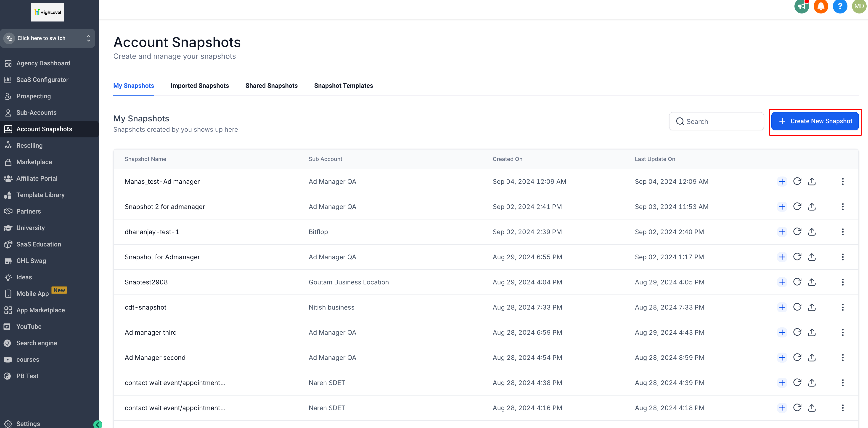The image size is (868, 428).
Task: Click Create New Snapshot button
Action: [x=815, y=121]
